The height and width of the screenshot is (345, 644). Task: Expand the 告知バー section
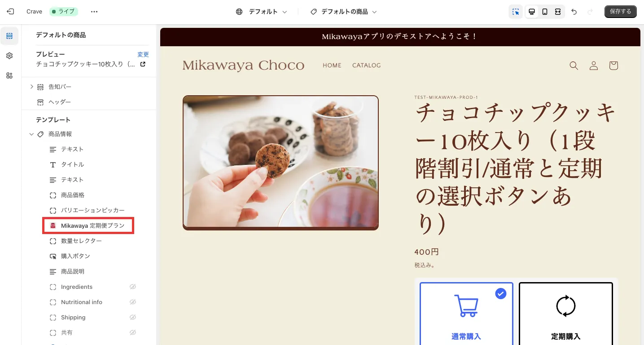click(x=31, y=87)
